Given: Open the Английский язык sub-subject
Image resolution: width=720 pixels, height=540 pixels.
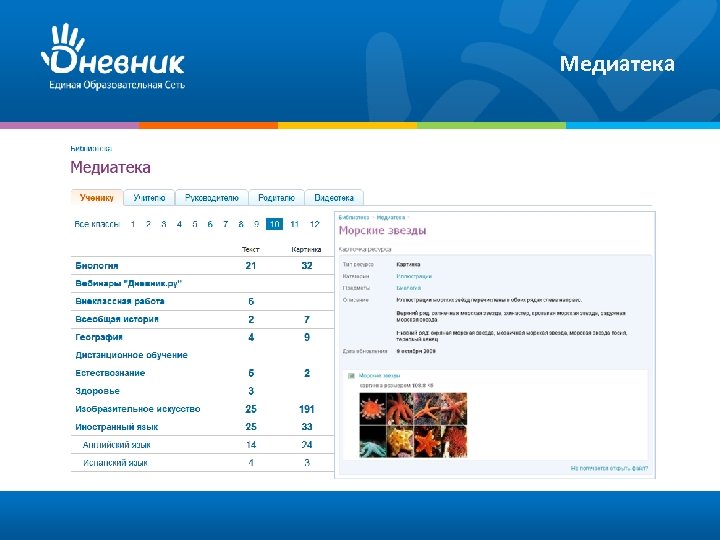Looking at the screenshot, I should click(x=117, y=444).
